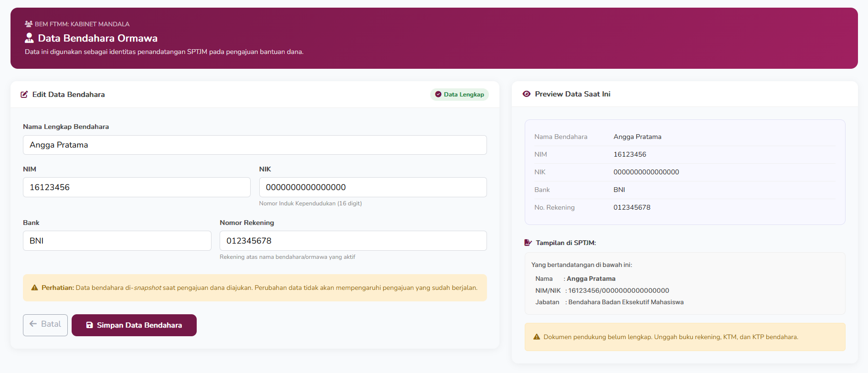The width and height of the screenshot is (868, 373).
Task: Click the Tampilan di SPTJM heading
Action: tap(566, 243)
